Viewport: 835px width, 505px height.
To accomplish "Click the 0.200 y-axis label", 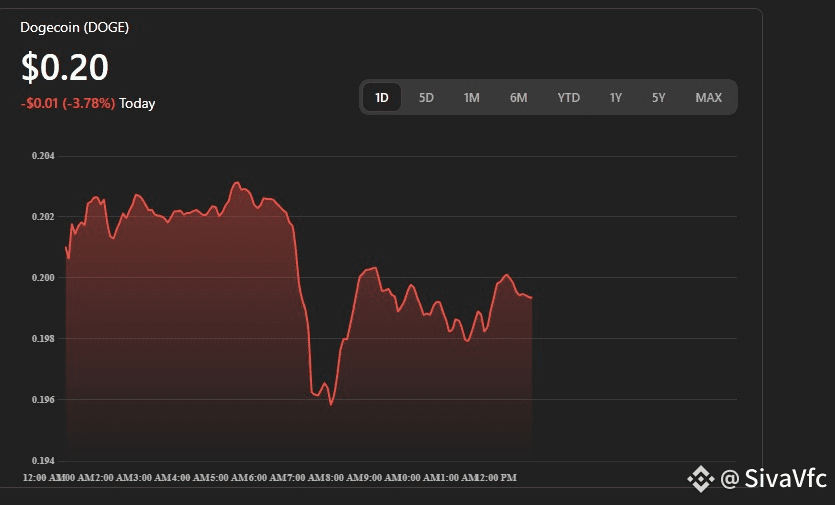I will [x=43, y=278].
